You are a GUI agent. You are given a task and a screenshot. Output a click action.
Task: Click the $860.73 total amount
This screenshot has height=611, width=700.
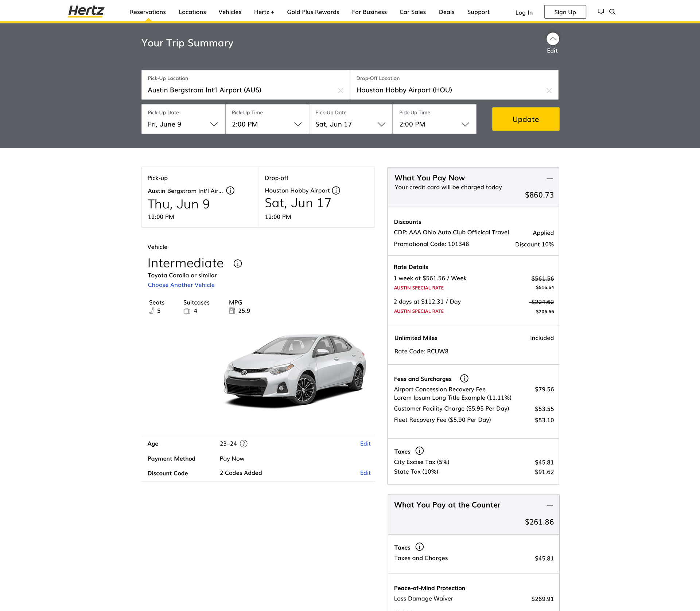click(x=539, y=195)
